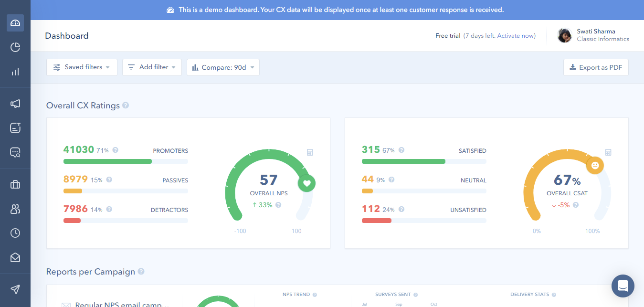
Task: Click the smiley icon on the CSAT gauge
Action: point(595,165)
